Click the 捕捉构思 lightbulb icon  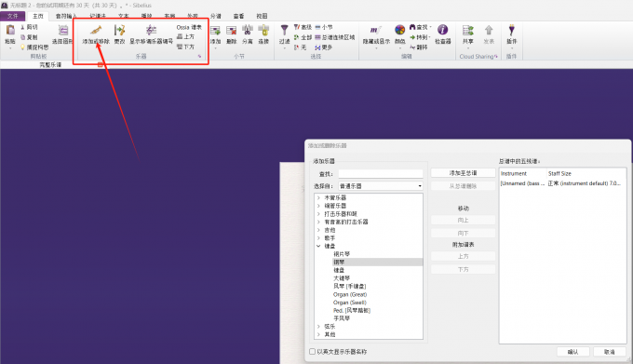point(22,47)
